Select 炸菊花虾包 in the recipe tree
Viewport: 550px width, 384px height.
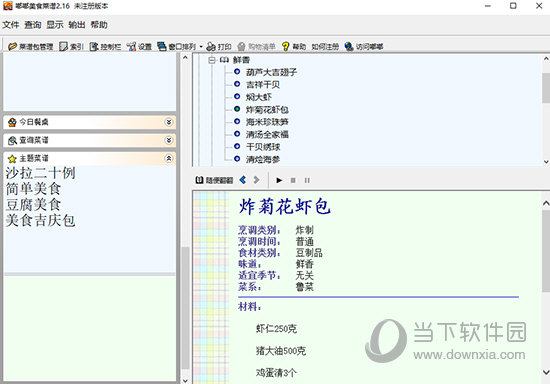[x=267, y=109]
